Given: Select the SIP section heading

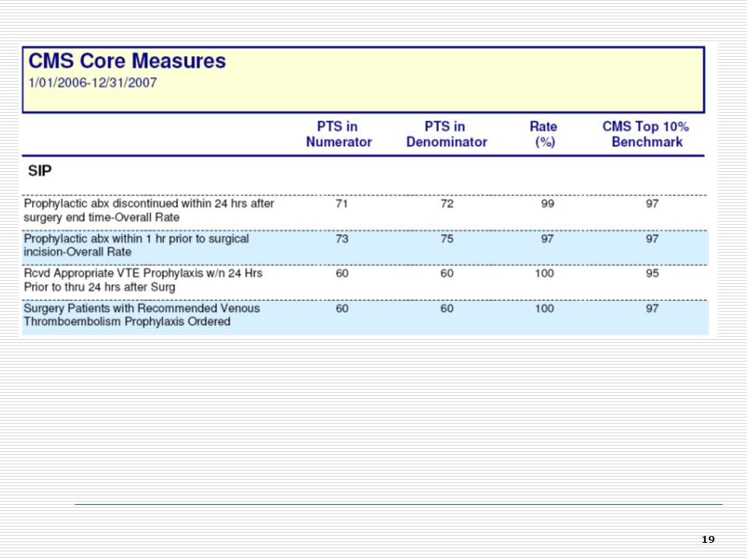Looking at the screenshot, I should click(40, 171).
